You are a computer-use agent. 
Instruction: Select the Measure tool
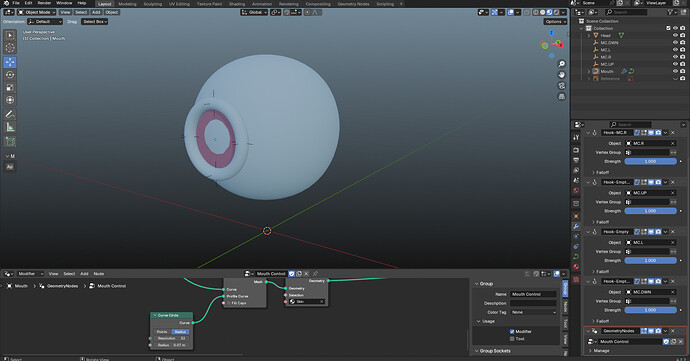pyautogui.click(x=10, y=127)
